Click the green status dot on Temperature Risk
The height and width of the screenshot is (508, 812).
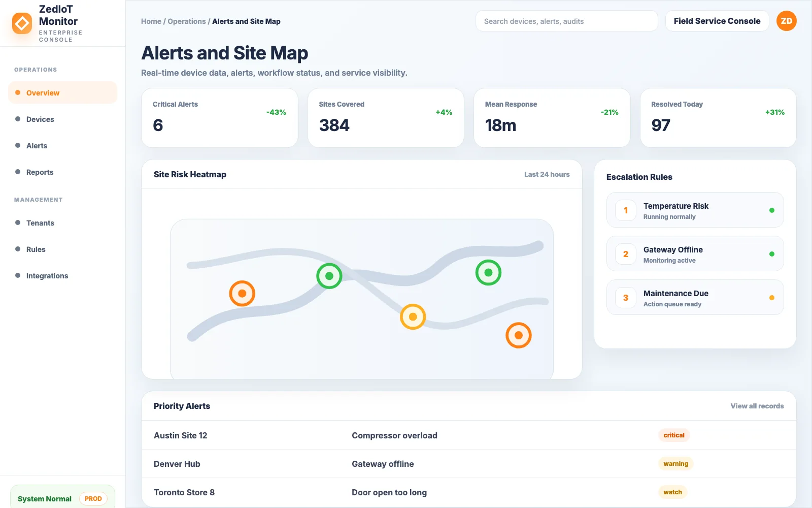[x=771, y=210]
